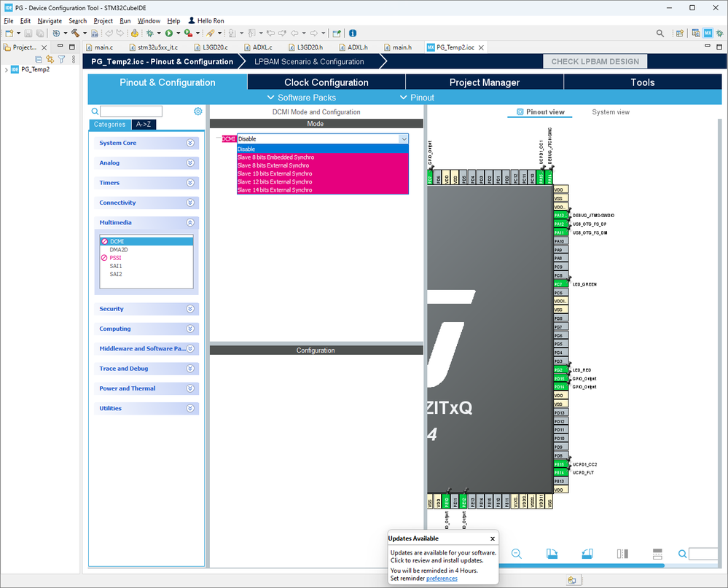This screenshot has width=728, height=588.
Task: Click the Open Perspective icon
Action: (680, 33)
